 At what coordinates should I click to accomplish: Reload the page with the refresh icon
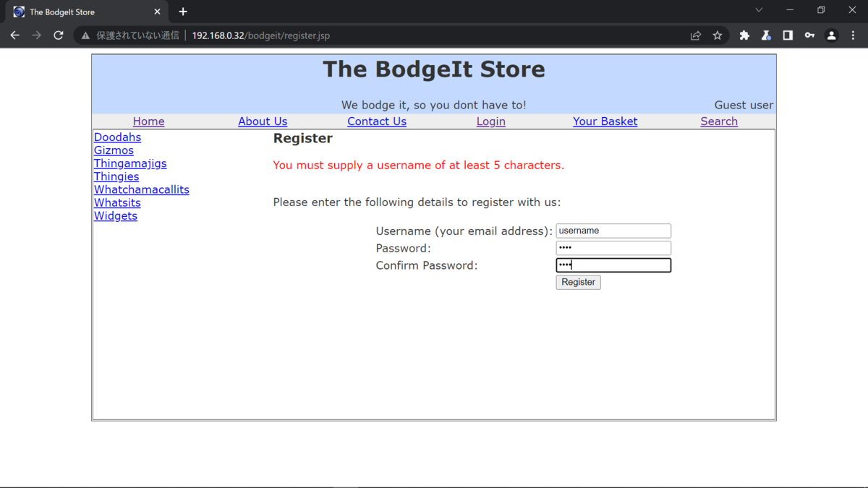click(x=59, y=35)
